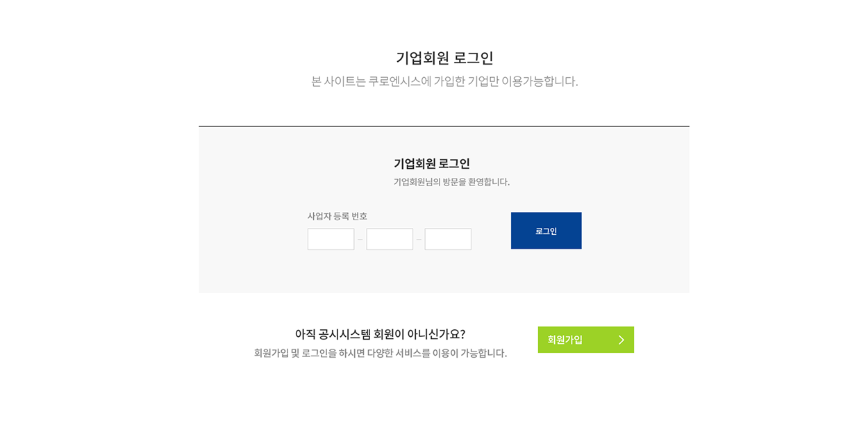Click the last business registration number field

448,238
